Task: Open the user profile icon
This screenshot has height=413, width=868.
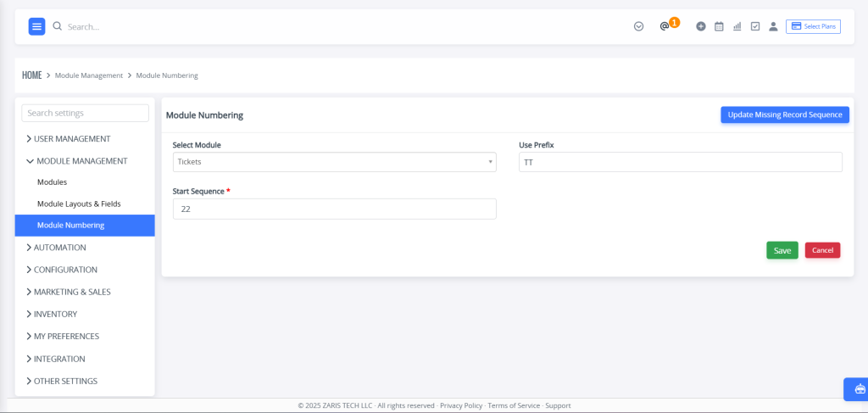Action: [773, 26]
